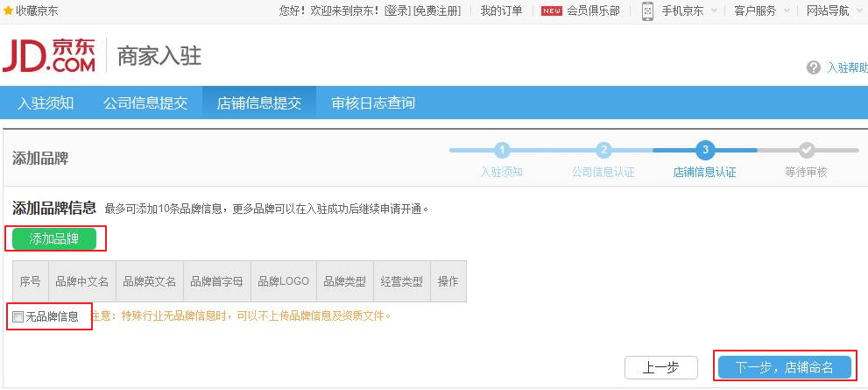Image resolution: width=868 pixels, height=390 pixels.
Task: Click the green 添加品牌 button
Action: [54, 238]
